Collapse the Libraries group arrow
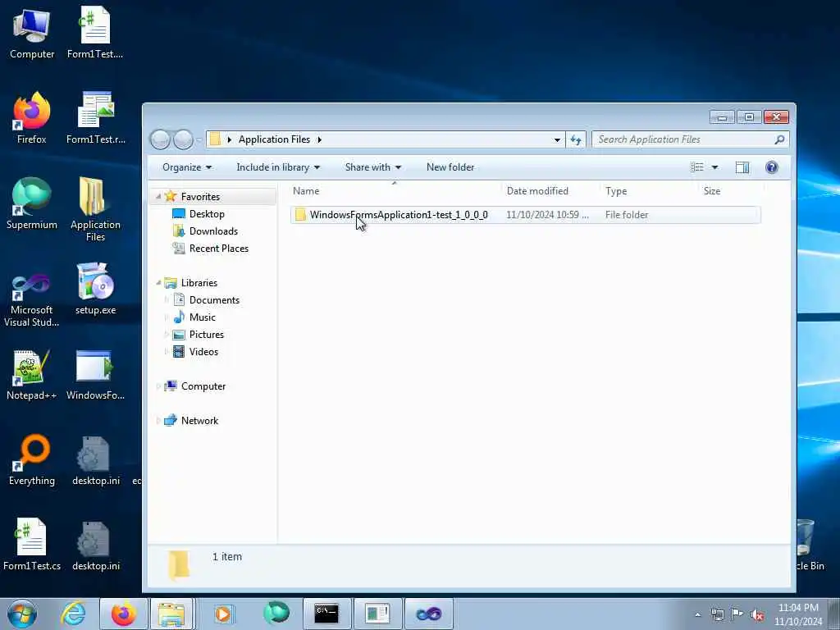Viewport: 840px width, 630px height. tap(158, 283)
